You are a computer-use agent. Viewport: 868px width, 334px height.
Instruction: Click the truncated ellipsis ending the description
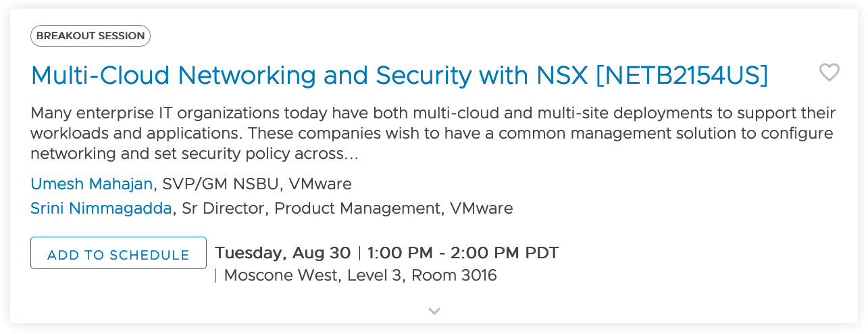pos(351,154)
